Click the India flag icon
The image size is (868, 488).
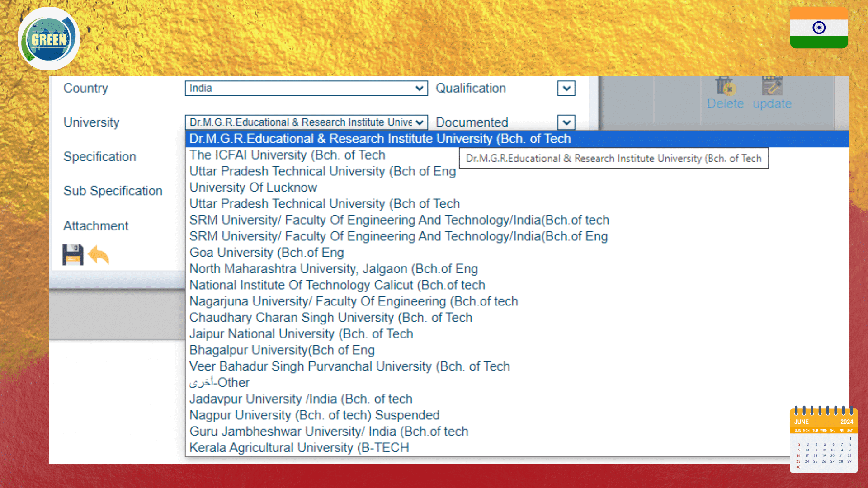[819, 28]
